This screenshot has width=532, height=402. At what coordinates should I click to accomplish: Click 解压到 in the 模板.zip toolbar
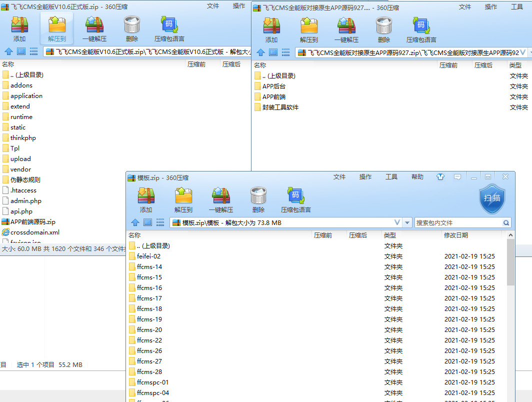pyautogui.click(x=183, y=195)
